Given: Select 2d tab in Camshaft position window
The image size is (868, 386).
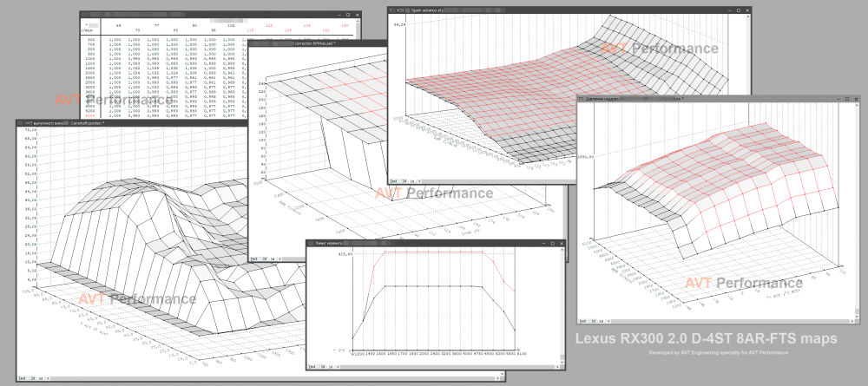Looking at the screenshot, I should point(34,378).
